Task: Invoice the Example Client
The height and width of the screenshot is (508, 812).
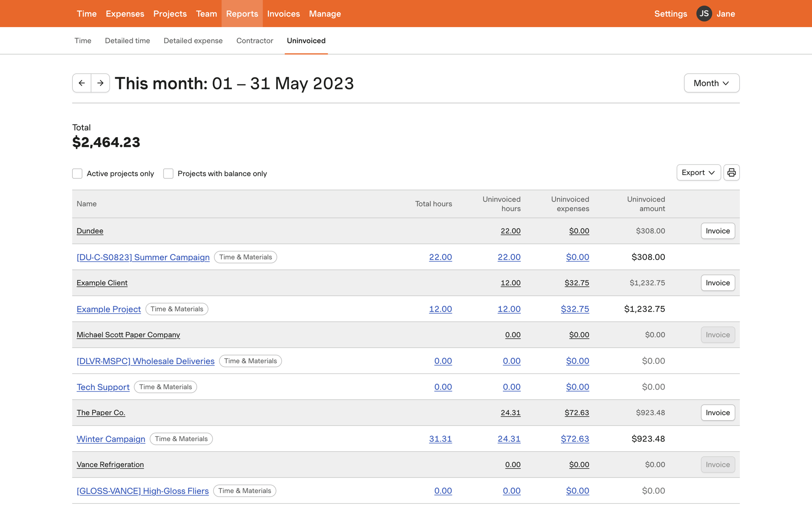Action: (718, 283)
